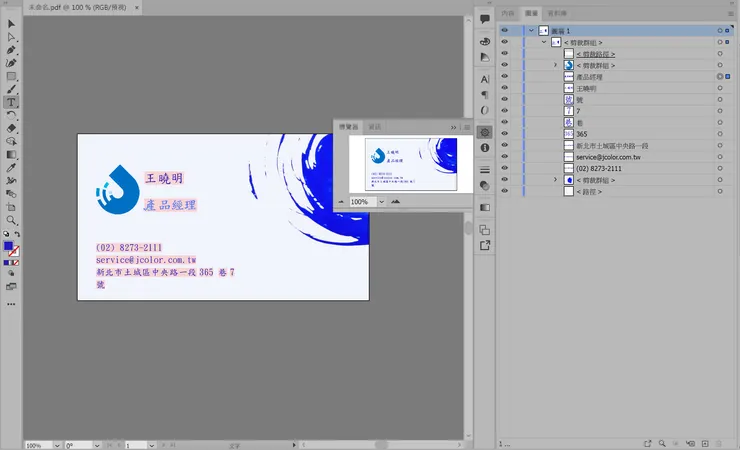740x450 pixels.
Task: Toggle visibility of <路徑> item
Action: pyautogui.click(x=505, y=191)
